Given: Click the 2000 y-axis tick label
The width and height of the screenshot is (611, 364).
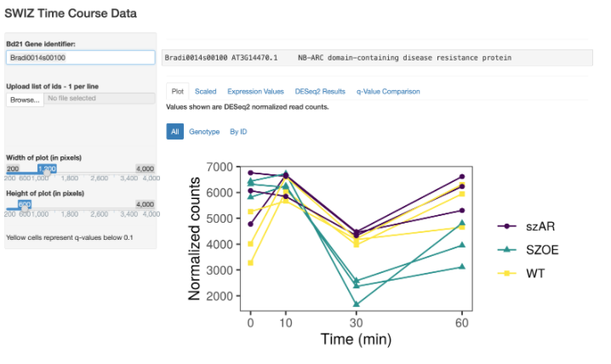Looking at the screenshot, I should (220, 296).
